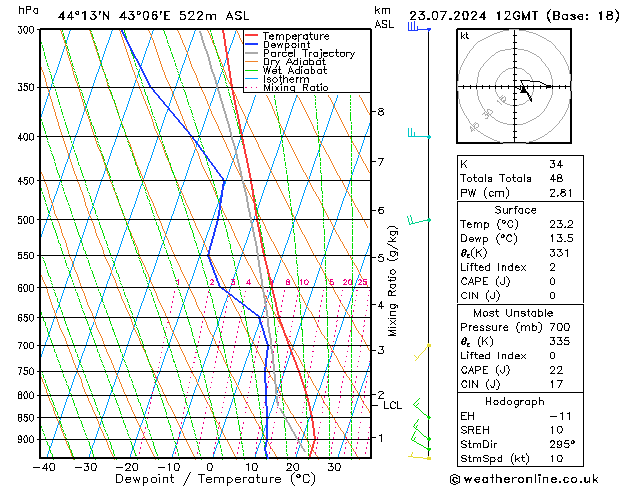Click the "300" pressure axis label

point(28,30)
